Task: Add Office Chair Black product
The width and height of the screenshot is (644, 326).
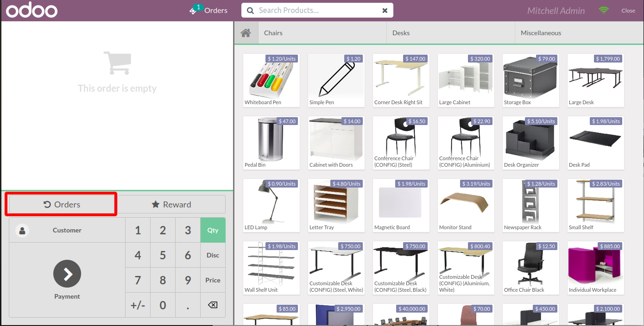Action: click(x=531, y=268)
